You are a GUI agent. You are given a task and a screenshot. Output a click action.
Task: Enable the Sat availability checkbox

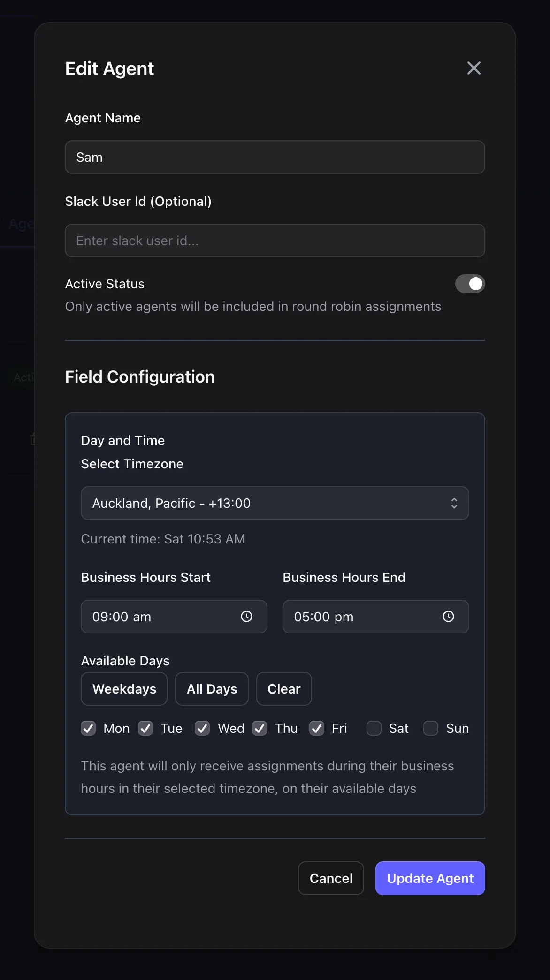tap(373, 728)
